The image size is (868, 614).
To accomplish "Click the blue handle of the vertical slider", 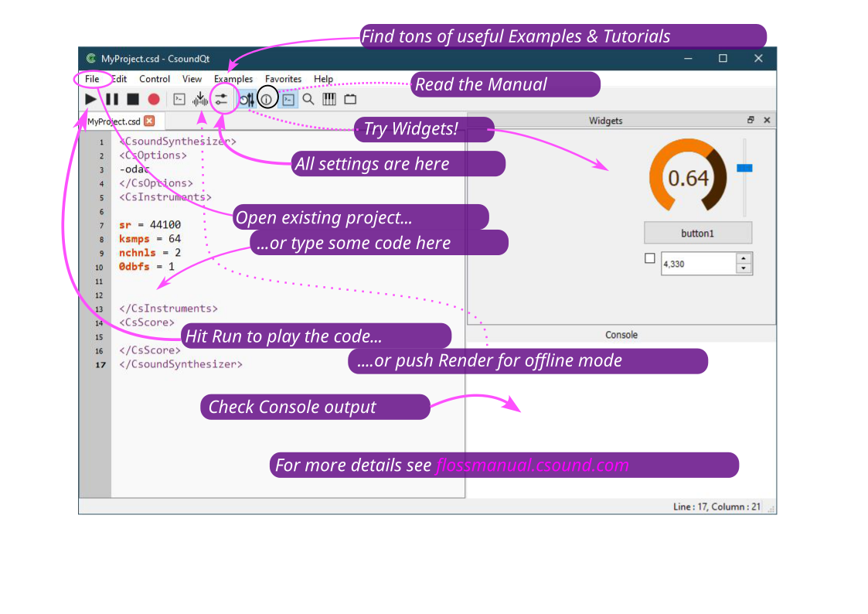I will 744,168.
